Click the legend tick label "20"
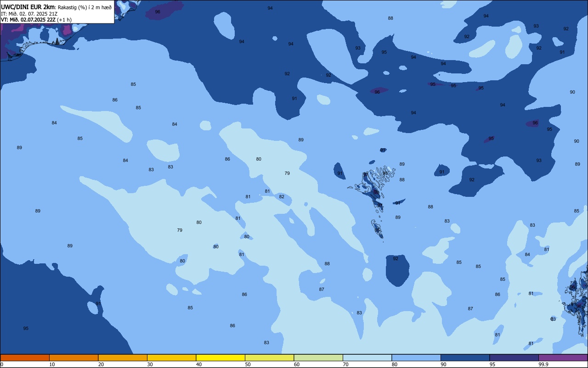The height and width of the screenshot is (368, 588). pyautogui.click(x=101, y=364)
